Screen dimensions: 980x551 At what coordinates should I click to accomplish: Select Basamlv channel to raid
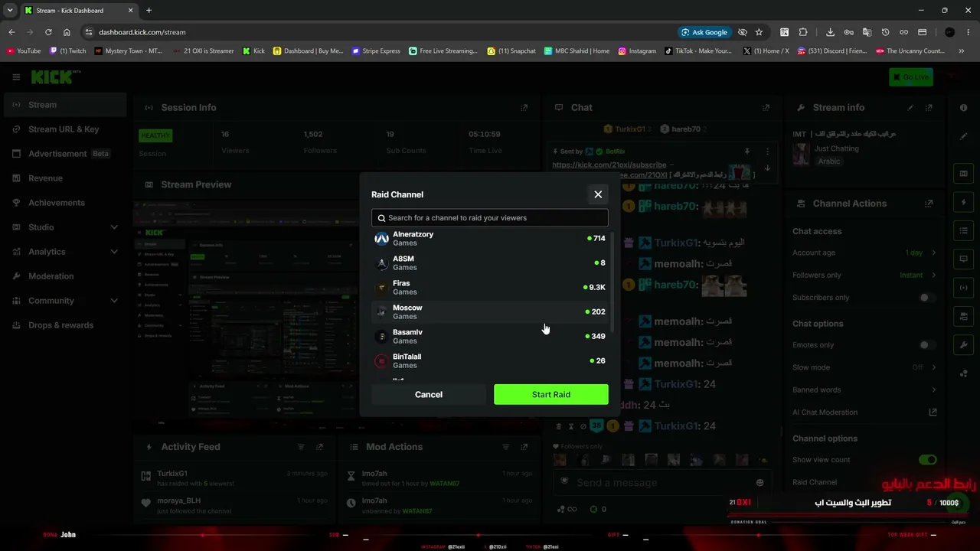pos(490,337)
